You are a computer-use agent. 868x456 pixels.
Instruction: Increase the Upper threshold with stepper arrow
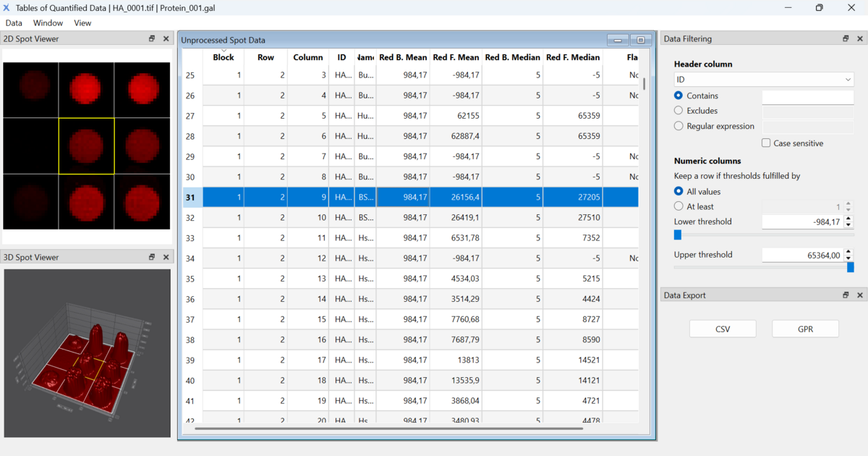(848, 251)
